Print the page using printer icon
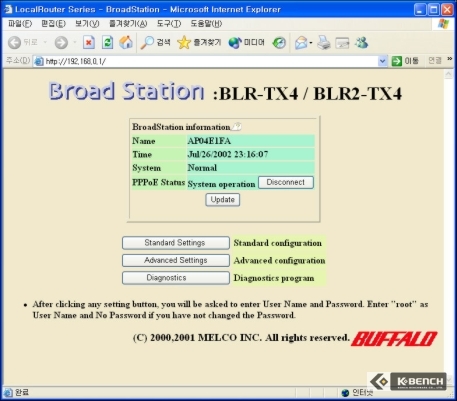Viewport: 457px width, 401px height. coord(323,43)
